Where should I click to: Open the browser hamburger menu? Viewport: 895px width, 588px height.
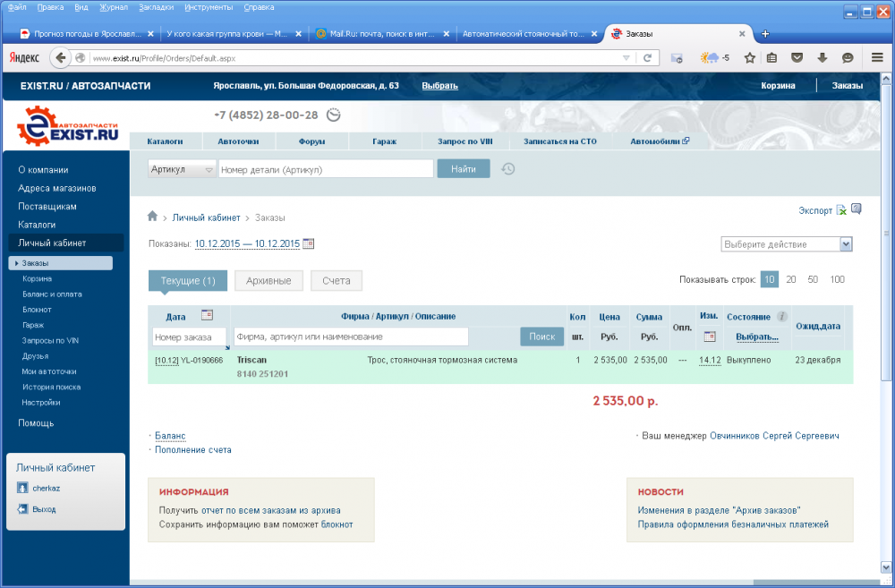point(877,57)
